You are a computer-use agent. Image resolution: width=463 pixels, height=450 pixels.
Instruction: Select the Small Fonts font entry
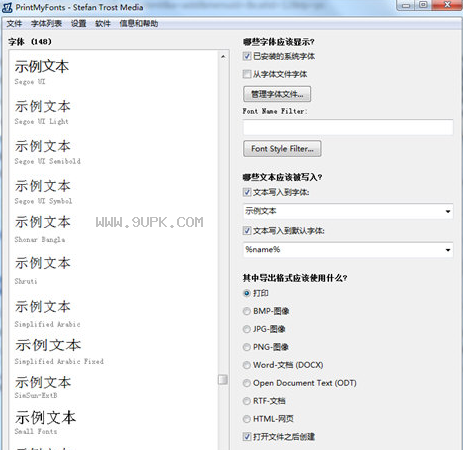coord(45,423)
